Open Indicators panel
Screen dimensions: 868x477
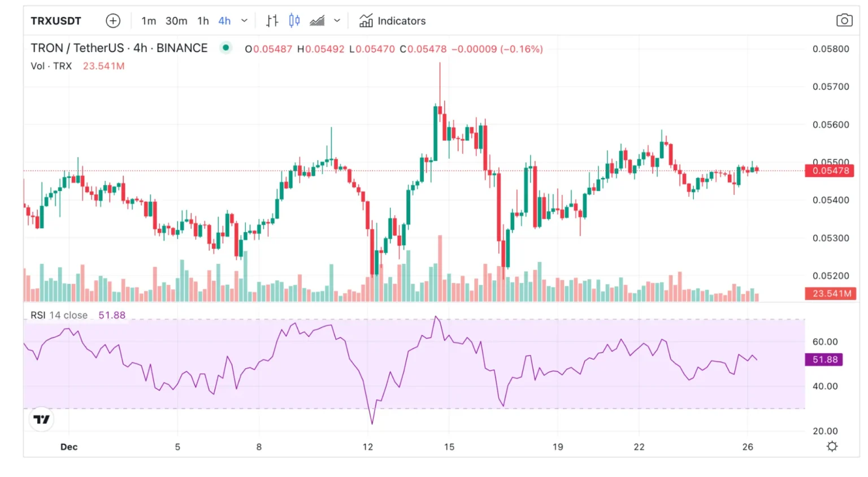[392, 21]
